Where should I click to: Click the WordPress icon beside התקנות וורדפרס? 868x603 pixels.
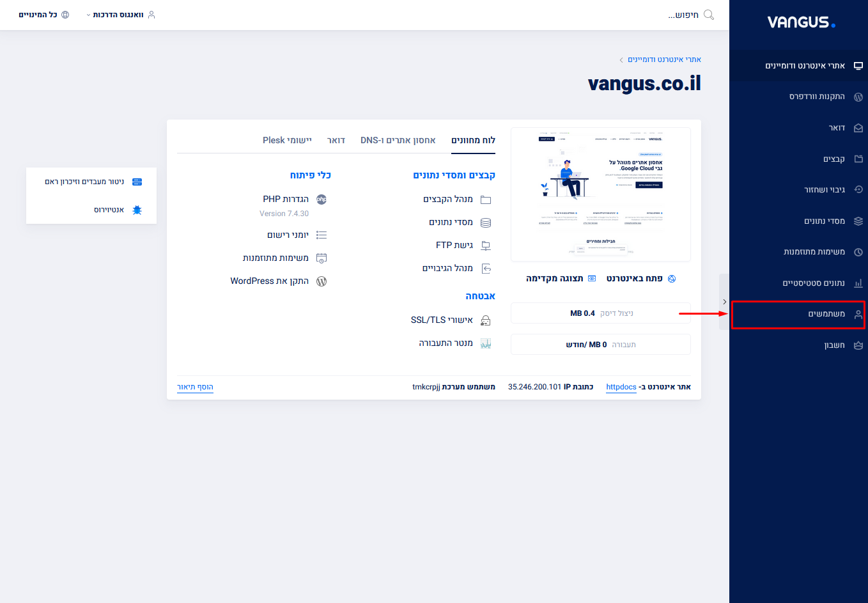point(858,97)
